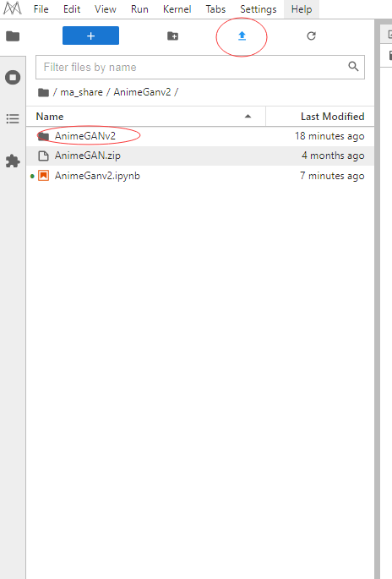Screen dimensions: 392x579
Task: Click the file icon of AnimeGAN.zip
Action: coord(44,156)
